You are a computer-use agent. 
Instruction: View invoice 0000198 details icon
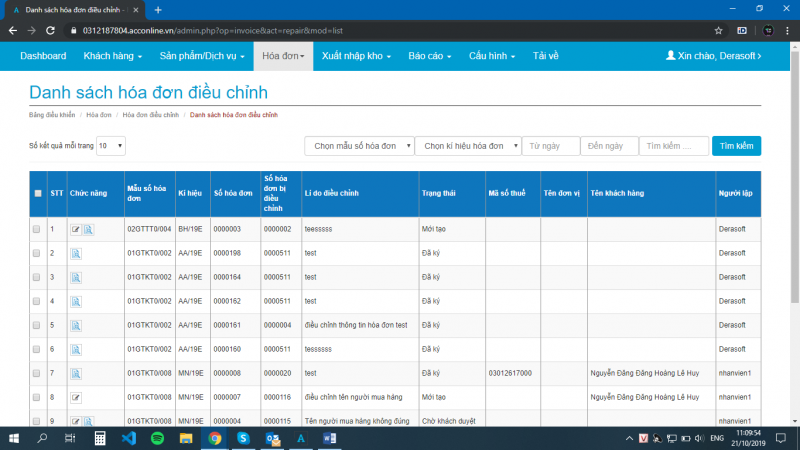tap(76, 254)
